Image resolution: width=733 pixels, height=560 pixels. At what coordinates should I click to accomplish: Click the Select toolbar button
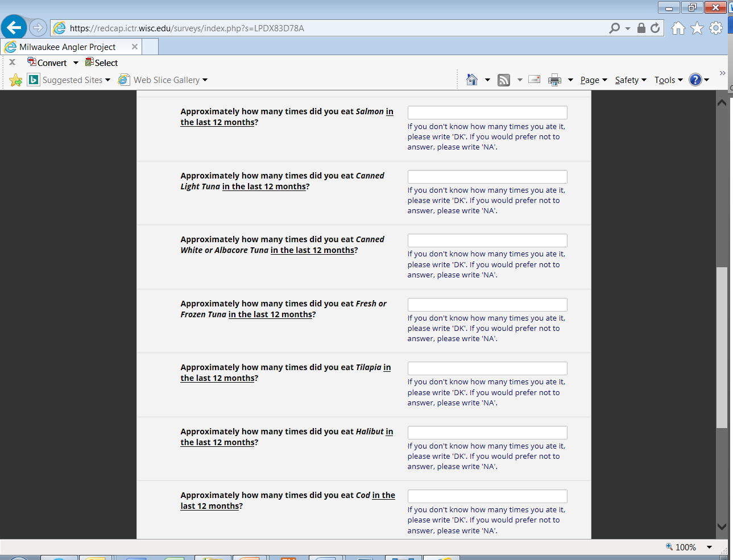101,63
